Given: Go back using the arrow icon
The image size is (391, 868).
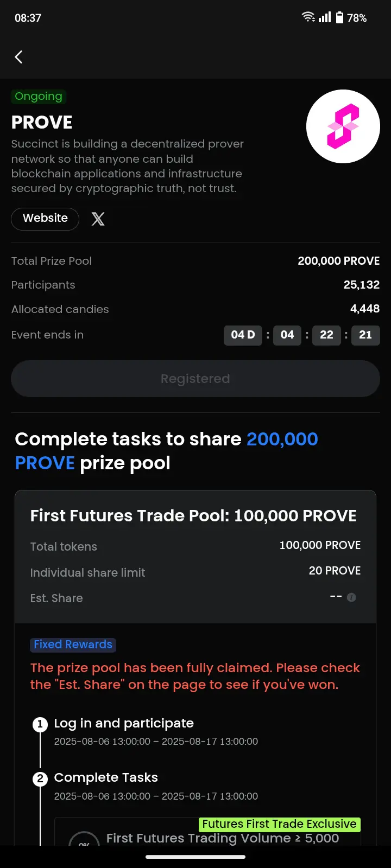Looking at the screenshot, I should tap(19, 57).
